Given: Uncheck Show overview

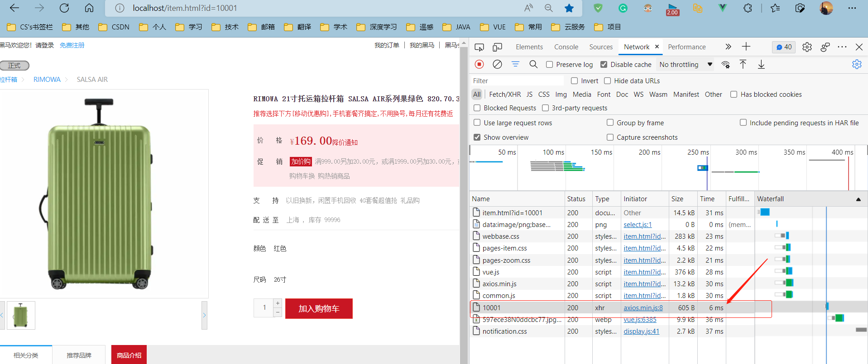Looking at the screenshot, I should (477, 137).
